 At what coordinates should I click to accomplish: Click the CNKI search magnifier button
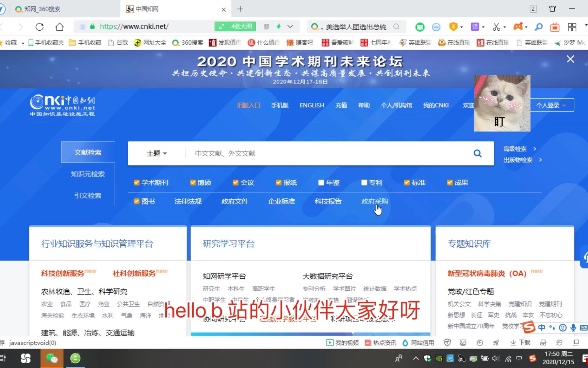point(477,153)
